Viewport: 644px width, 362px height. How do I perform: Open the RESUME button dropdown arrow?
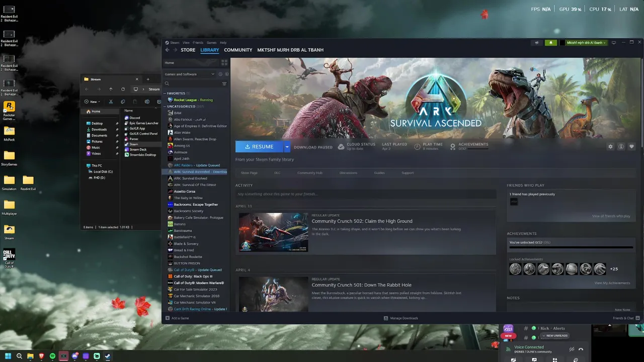click(287, 147)
